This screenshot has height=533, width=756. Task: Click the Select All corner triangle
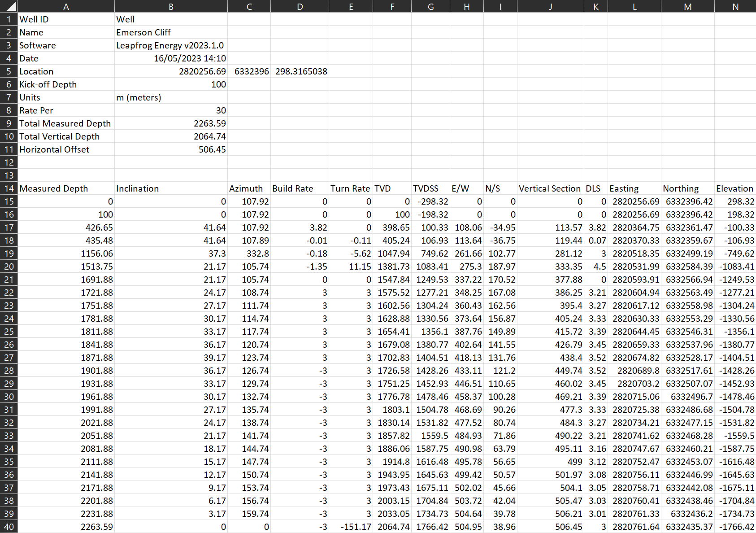pos(9,6)
